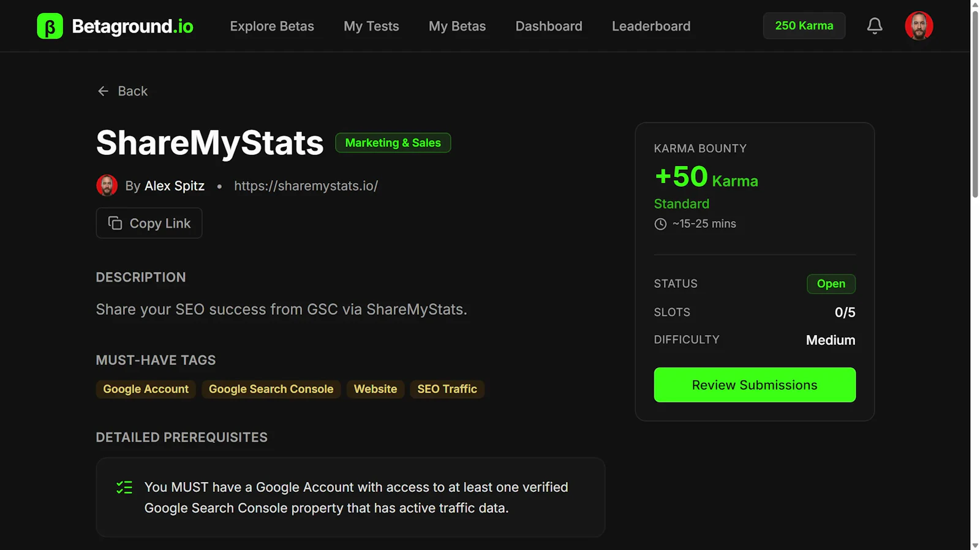This screenshot has height=550, width=980.
Task: Copy the beta link
Action: point(149,223)
